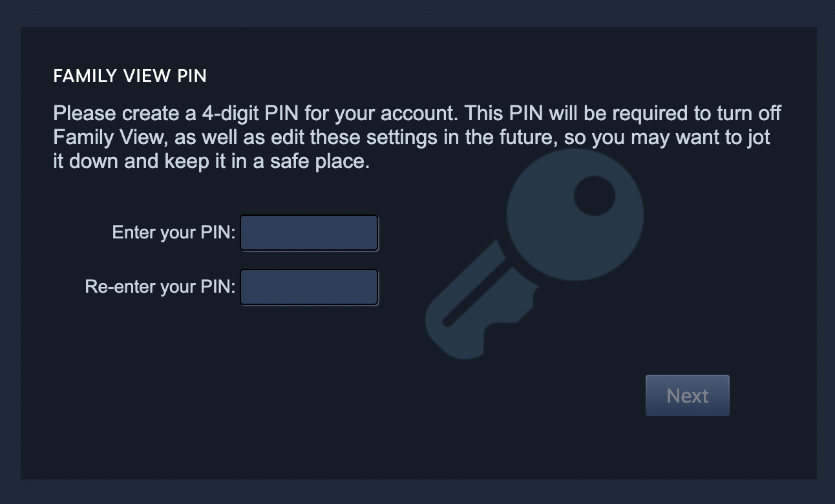Focus the Re-enter your PIN field

[309, 287]
